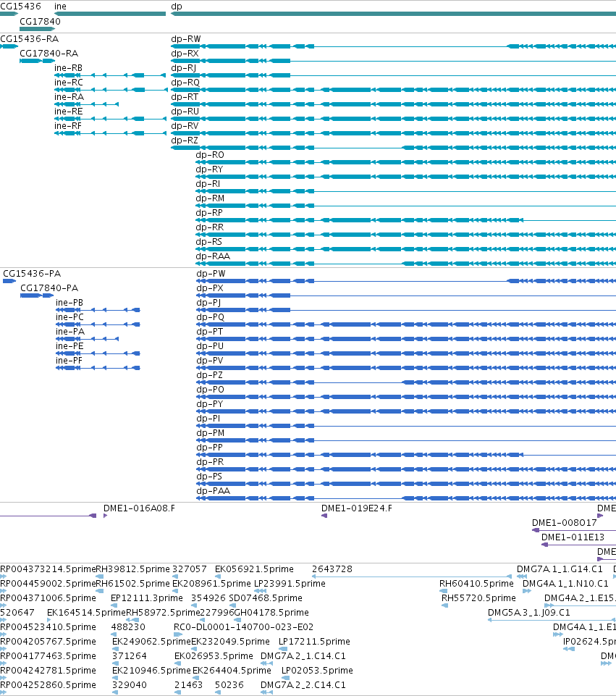Screen dimensions: 616x696
Task: Click protein dp-PM
Action: (210, 433)
